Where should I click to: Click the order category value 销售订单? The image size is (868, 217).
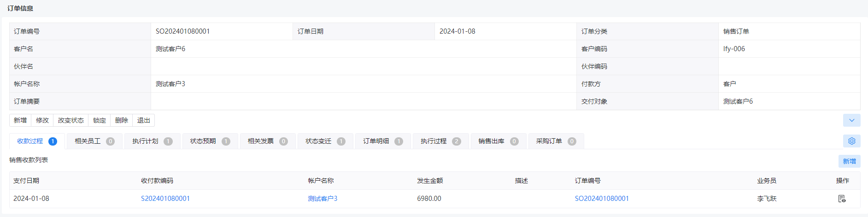point(736,31)
